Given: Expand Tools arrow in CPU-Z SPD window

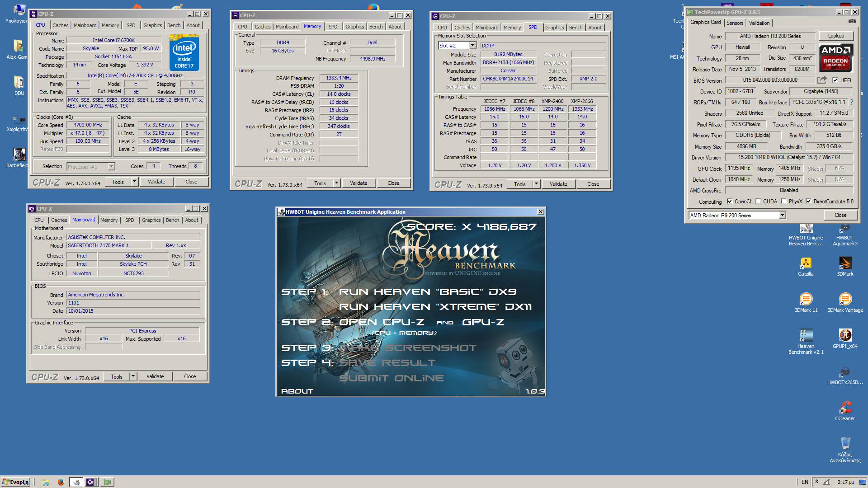Looking at the screenshot, I should click(x=536, y=184).
